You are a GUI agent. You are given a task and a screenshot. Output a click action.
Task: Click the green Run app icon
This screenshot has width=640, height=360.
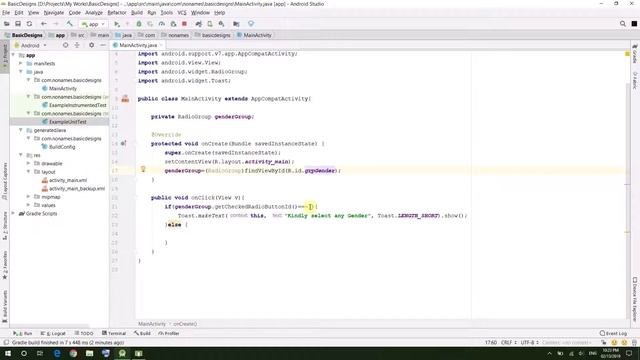click(x=117, y=24)
